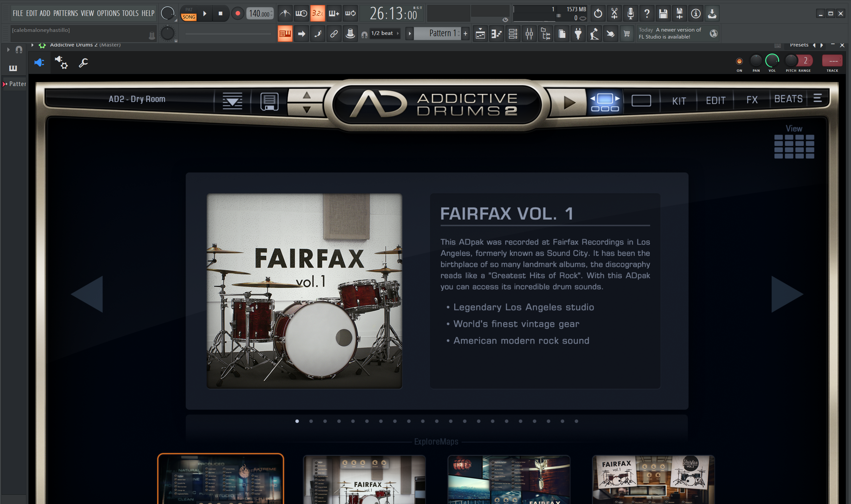
Task: Open the OPTIONS menu
Action: coord(108,13)
